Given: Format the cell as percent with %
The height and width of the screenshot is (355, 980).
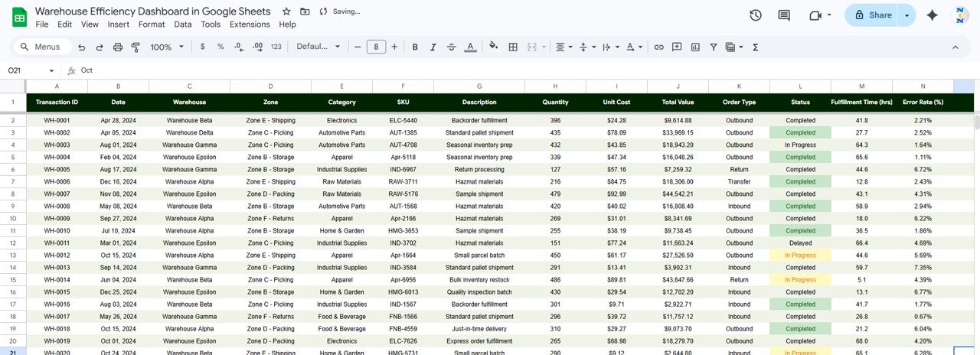Looking at the screenshot, I should pos(220,47).
